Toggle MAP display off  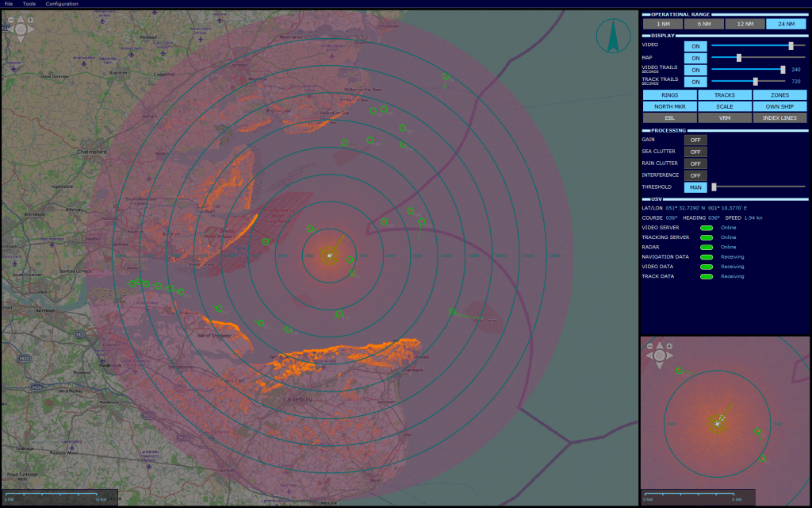tap(695, 57)
